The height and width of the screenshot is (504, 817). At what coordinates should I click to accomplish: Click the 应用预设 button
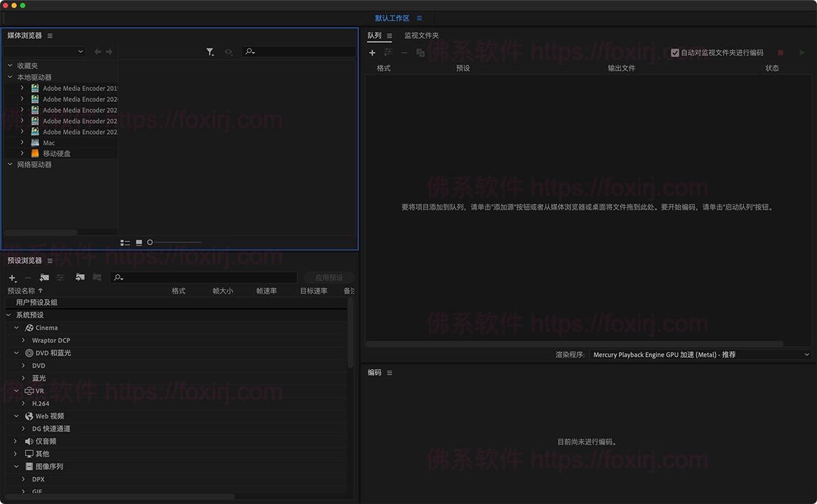pyautogui.click(x=329, y=278)
